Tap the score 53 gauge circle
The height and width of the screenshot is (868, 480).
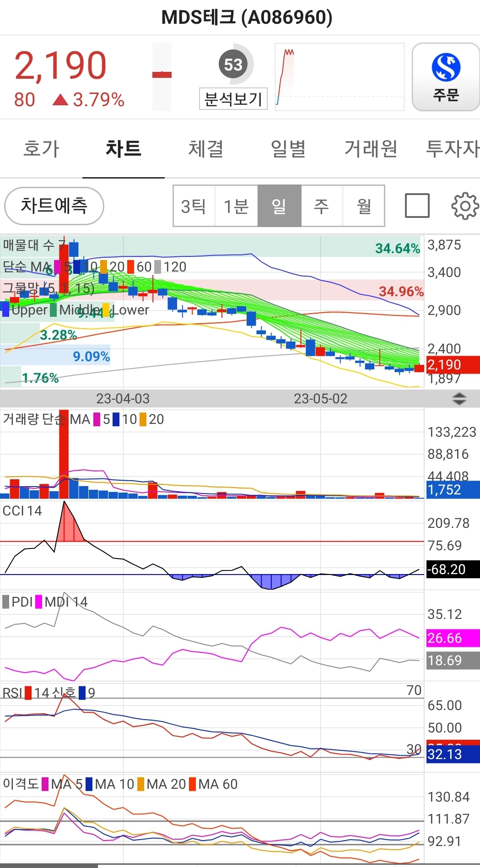point(233,65)
